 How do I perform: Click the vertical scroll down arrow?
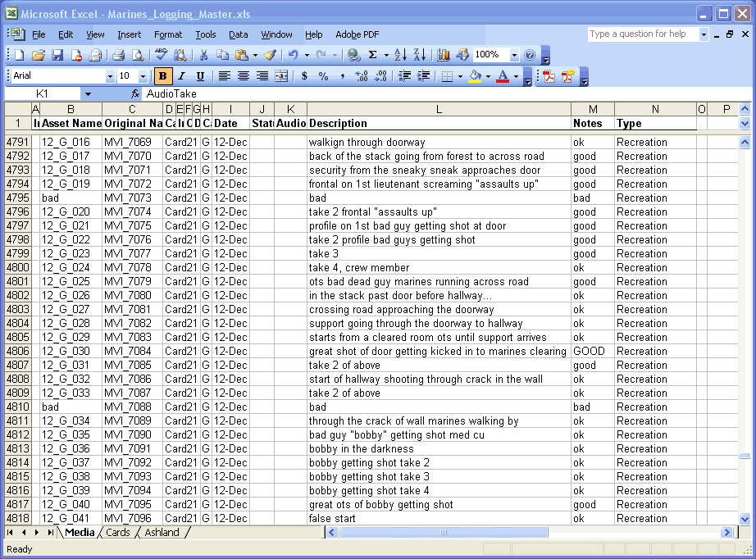[745, 519]
